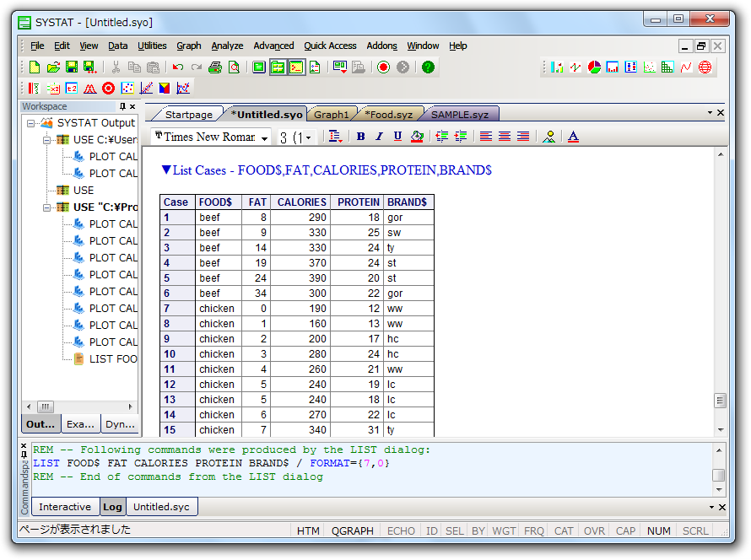Viewport: 751px width, 560px height.
Task: Switch to the Interactive command tab
Action: (x=65, y=507)
